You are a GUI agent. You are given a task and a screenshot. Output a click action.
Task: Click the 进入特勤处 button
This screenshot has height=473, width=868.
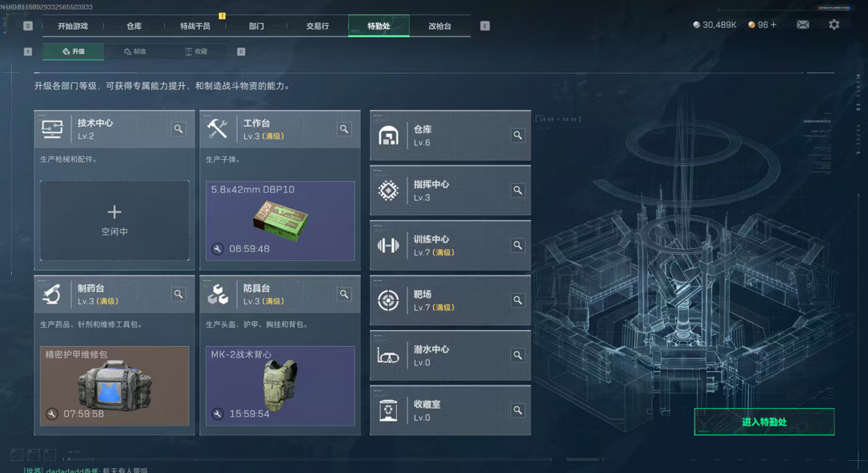point(764,422)
